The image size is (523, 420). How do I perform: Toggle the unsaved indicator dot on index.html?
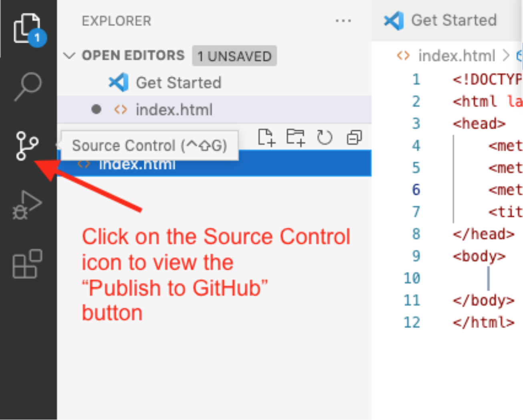(x=96, y=109)
